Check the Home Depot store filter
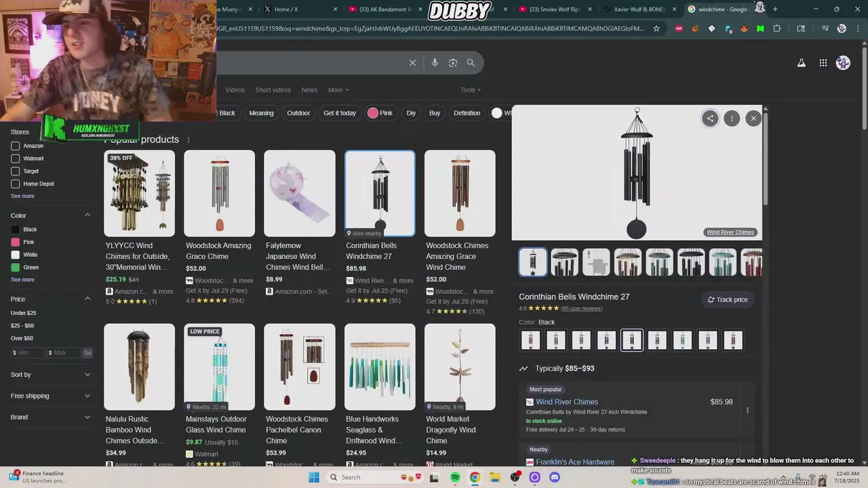868x488 pixels. (16, 184)
